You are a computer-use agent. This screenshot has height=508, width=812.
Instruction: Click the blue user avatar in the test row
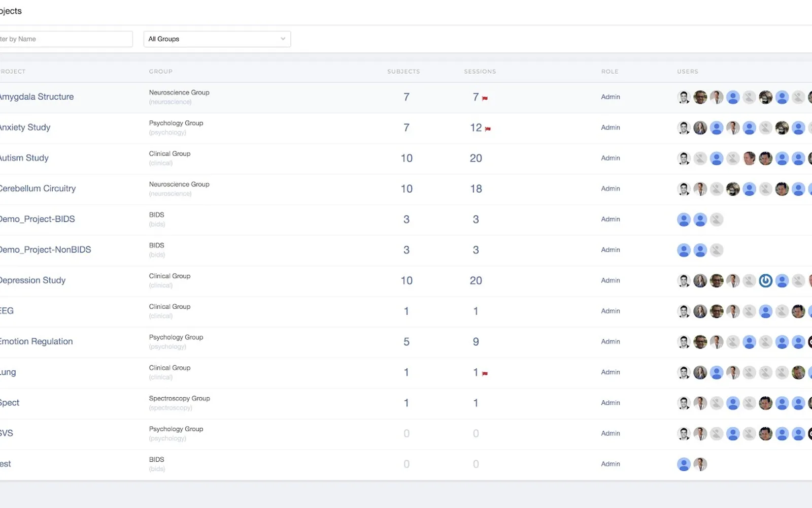[x=684, y=464]
